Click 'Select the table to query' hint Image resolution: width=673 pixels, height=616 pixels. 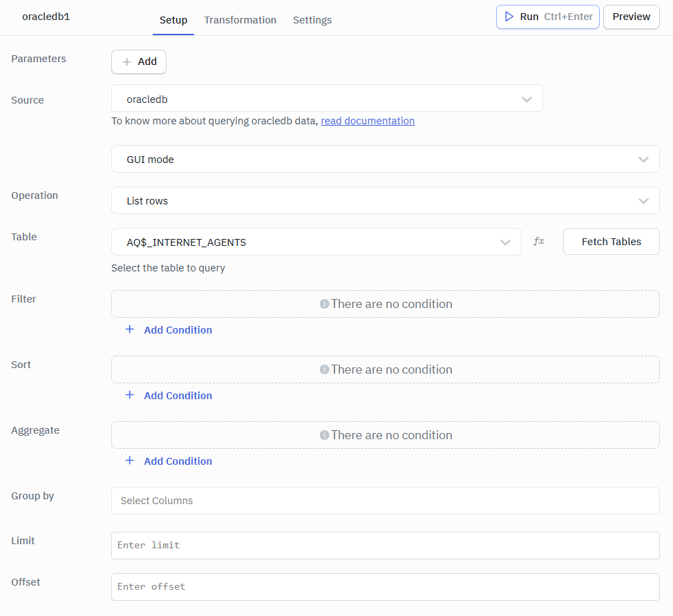pos(169,268)
